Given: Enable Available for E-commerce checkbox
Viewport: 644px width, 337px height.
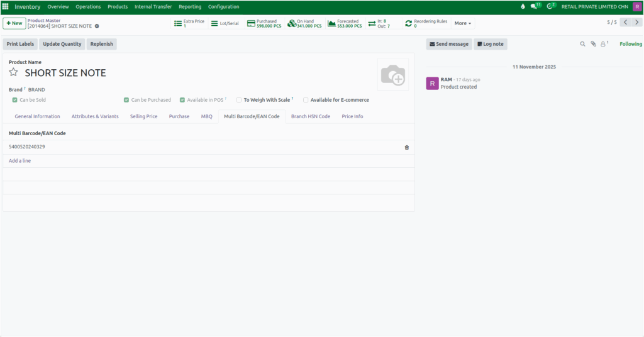Looking at the screenshot, I should (306, 100).
